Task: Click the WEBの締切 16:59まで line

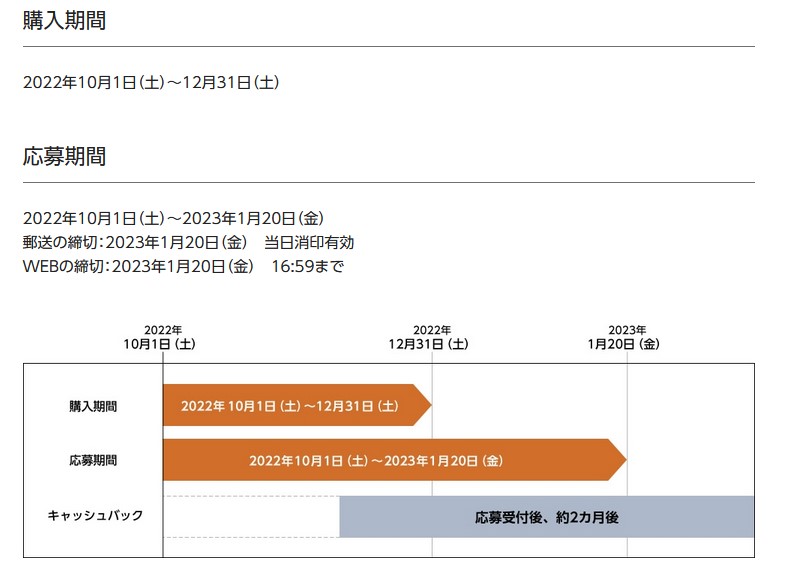Action: click(x=183, y=266)
